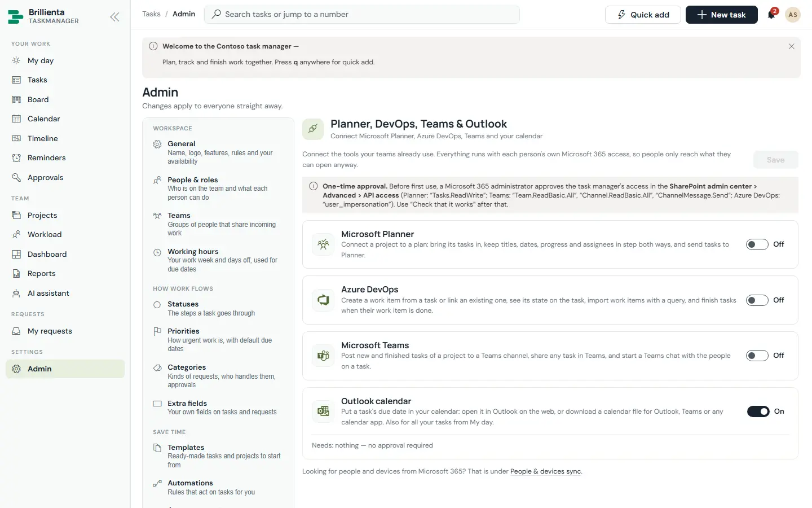Follow the People & devices sync link
812x508 pixels.
(545, 471)
